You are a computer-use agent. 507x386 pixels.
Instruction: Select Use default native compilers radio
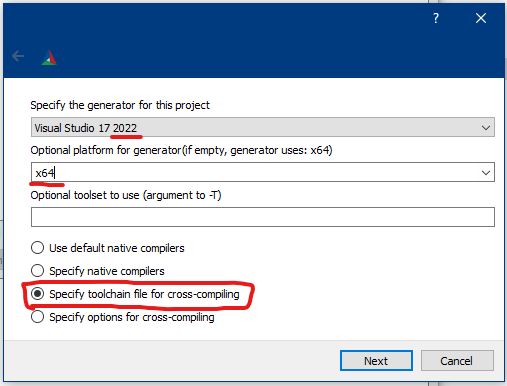[x=37, y=248]
